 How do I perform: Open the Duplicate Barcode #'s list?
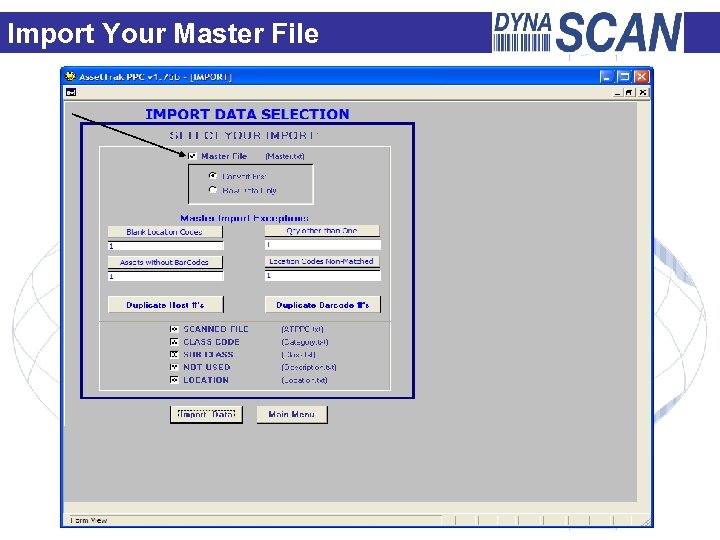tap(323, 304)
